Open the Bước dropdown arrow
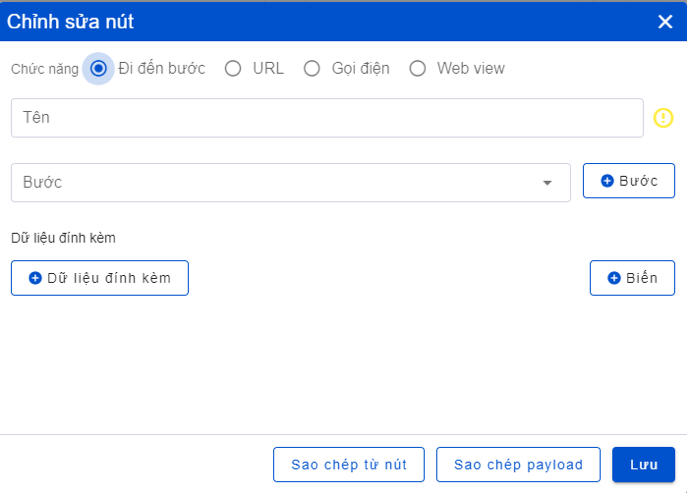The height and width of the screenshot is (493, 687). [547, 183]
